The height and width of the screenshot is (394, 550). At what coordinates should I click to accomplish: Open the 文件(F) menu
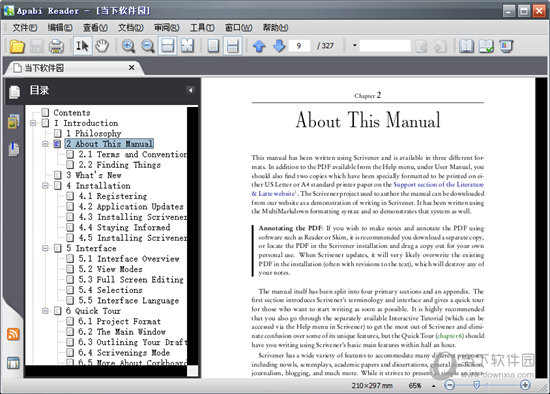tap(25, 27)
